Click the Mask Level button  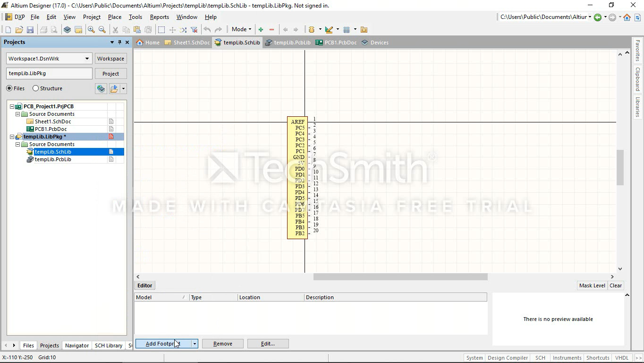click(592, 285)
